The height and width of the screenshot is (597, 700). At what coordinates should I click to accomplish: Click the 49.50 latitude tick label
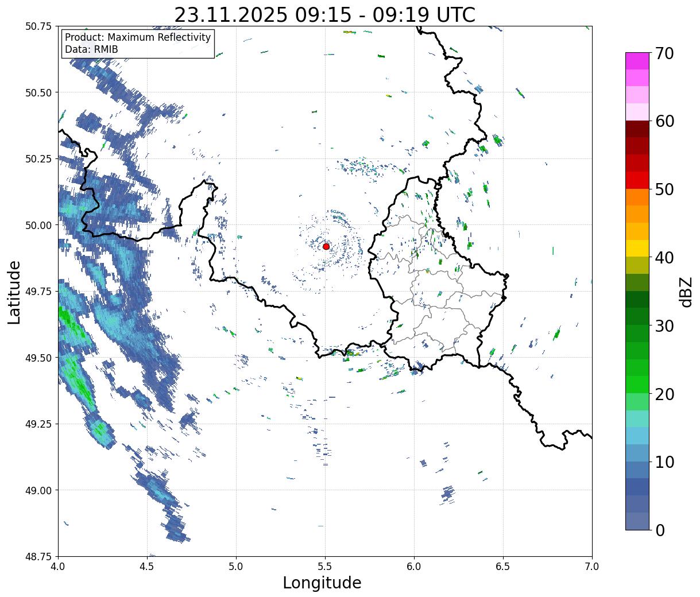[x=39, y=358]
